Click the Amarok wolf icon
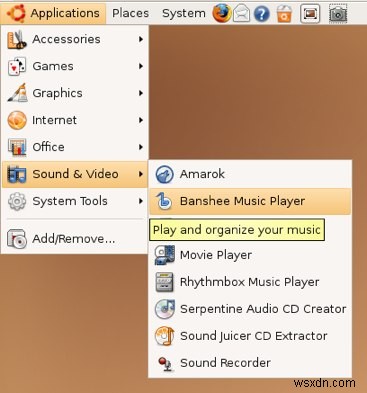 (x=164, y=174)
